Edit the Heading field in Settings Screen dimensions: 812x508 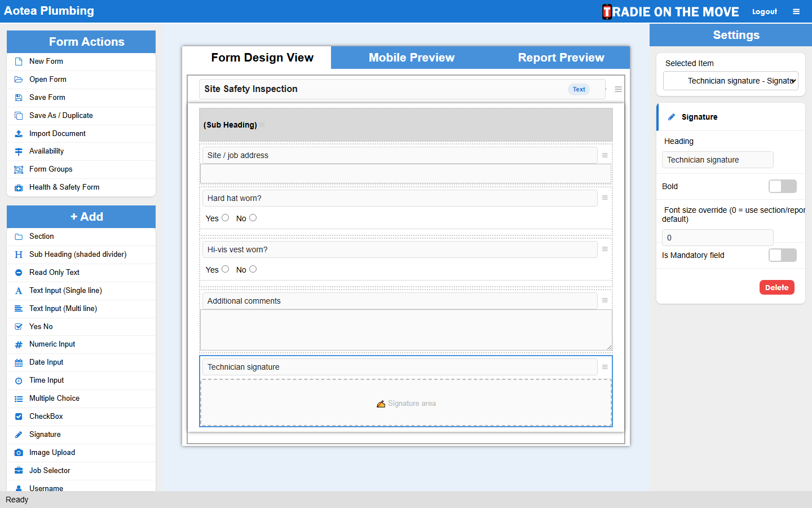click(717, 160)
